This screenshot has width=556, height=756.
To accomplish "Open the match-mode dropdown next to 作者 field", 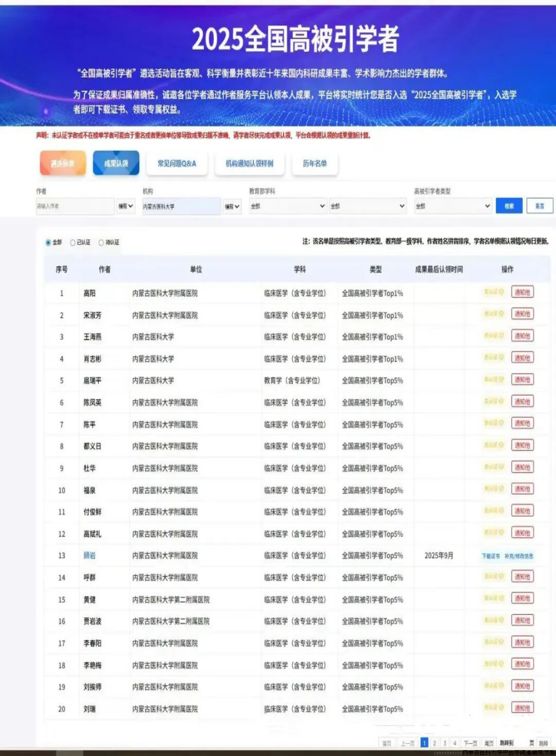I will pyautogui.click(x=126, y=206).
